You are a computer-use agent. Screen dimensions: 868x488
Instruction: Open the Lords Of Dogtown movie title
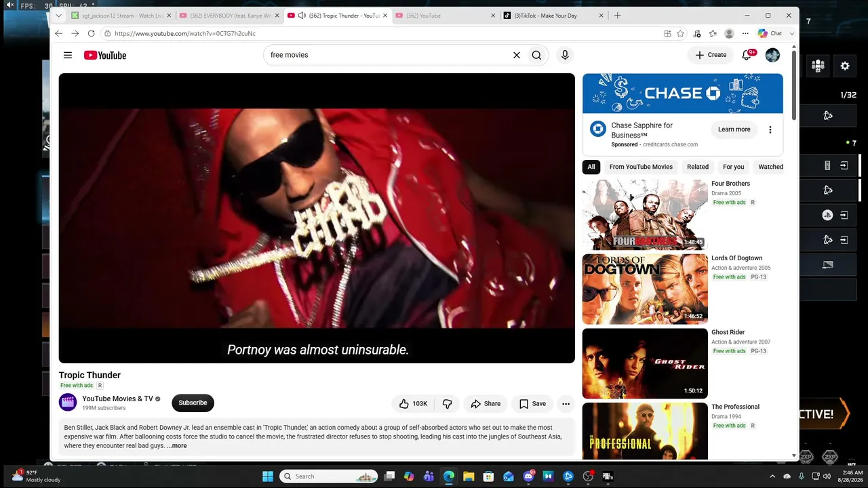736,258
